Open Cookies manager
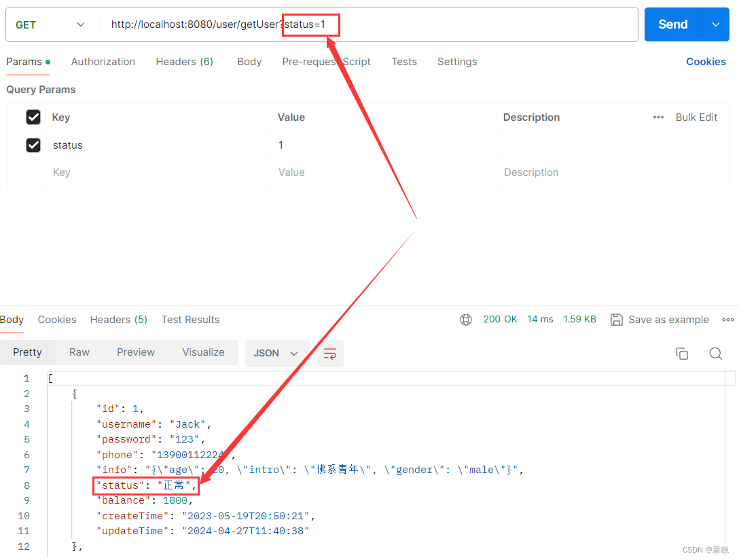Image resolution: width=739 pixels, height=560 pixels. [706, 61]
